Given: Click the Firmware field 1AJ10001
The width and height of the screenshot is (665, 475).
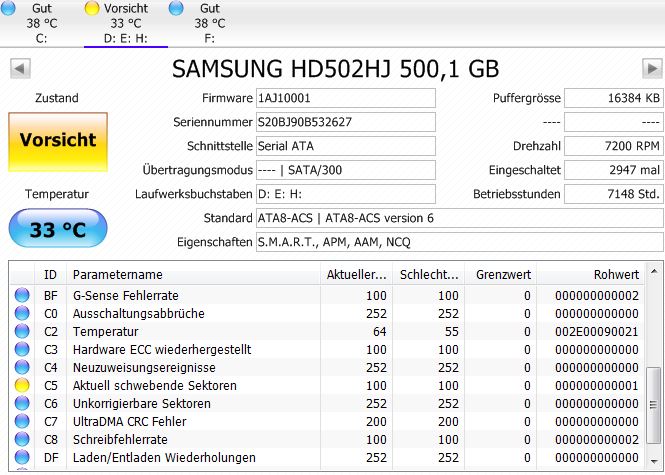Looking at the screenshot, I should tap(346, 98).
